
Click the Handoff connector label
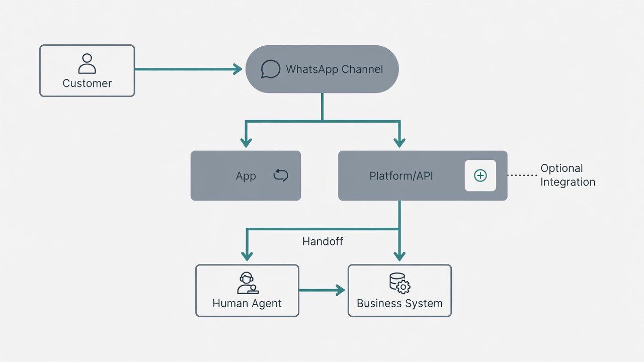tap(323, 241)
